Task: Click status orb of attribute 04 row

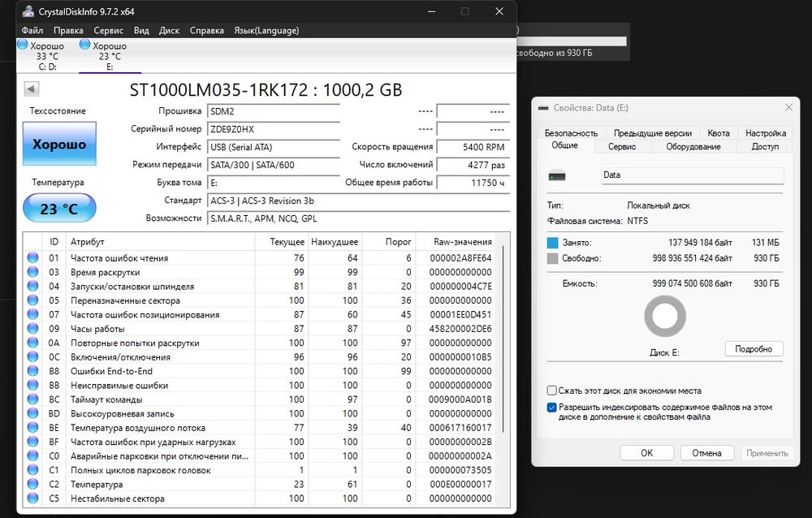Action: coord(32,286)
